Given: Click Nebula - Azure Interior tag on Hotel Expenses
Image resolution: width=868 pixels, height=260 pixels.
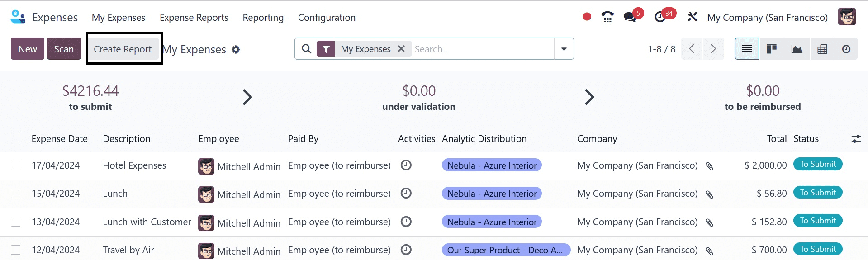Looking at the screenshot, I should pyautogui.click(x=492, y=165).
